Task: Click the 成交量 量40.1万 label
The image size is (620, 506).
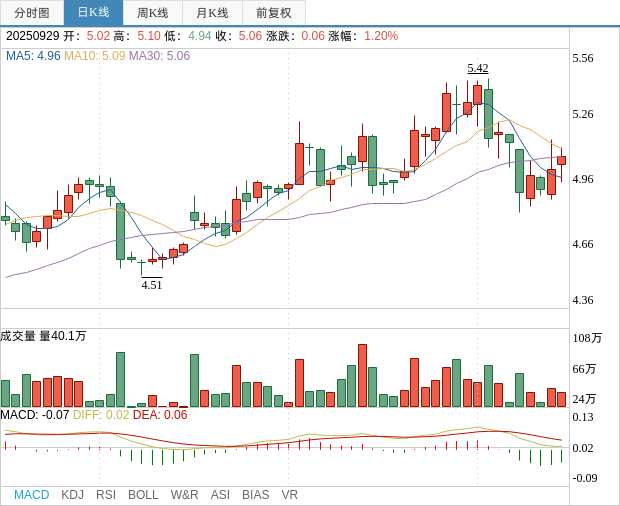Action: [43, 336]
